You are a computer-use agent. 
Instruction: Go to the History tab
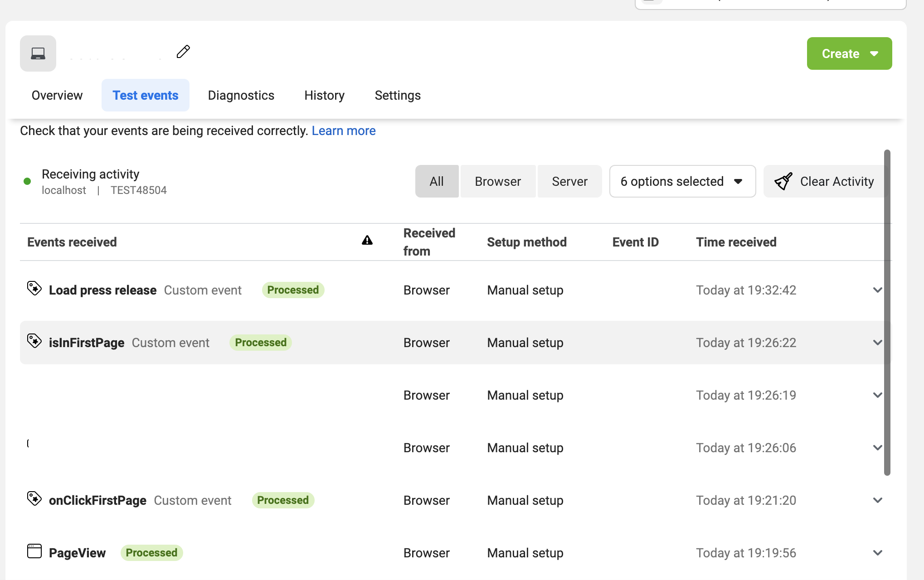[x=325, y=95]
